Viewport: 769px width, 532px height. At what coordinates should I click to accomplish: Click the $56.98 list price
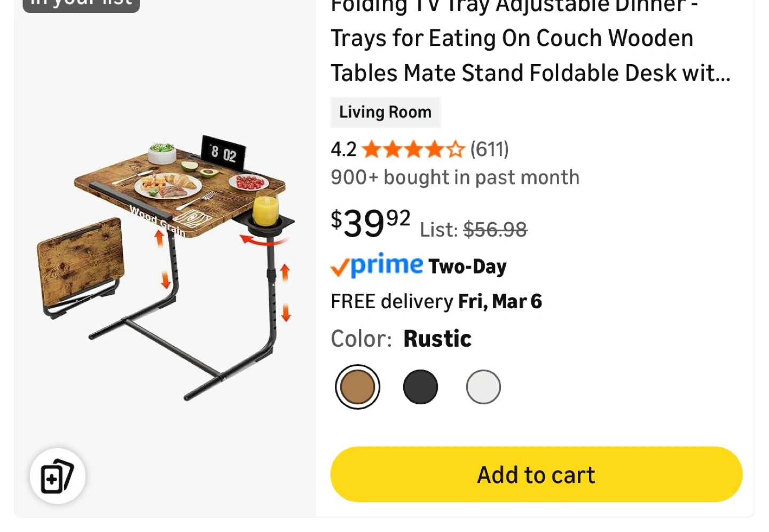[495, 230]
